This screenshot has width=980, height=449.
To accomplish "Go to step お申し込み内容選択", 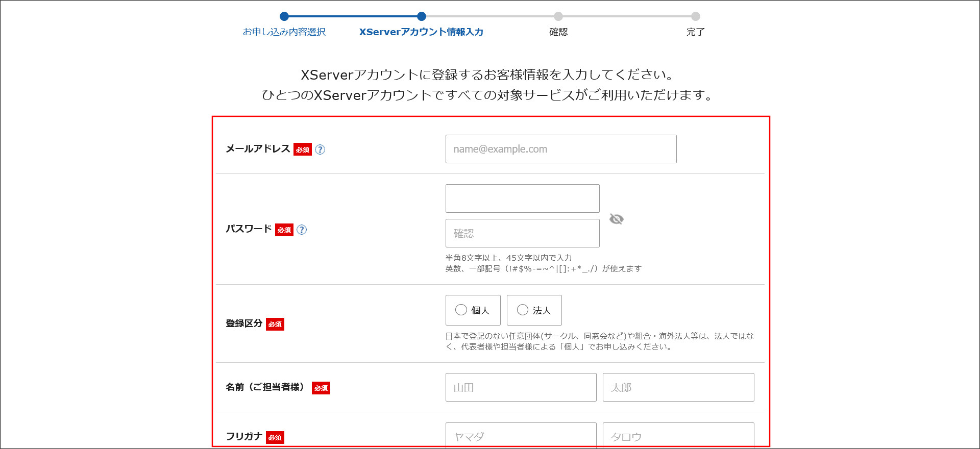I will [x=284, y=32].
